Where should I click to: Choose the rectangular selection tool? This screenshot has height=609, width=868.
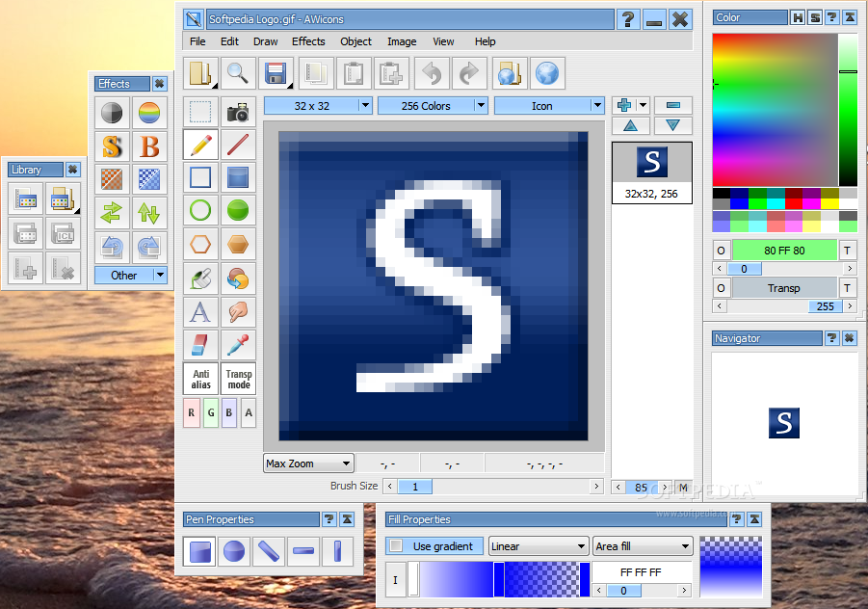[x=200, y=112]
